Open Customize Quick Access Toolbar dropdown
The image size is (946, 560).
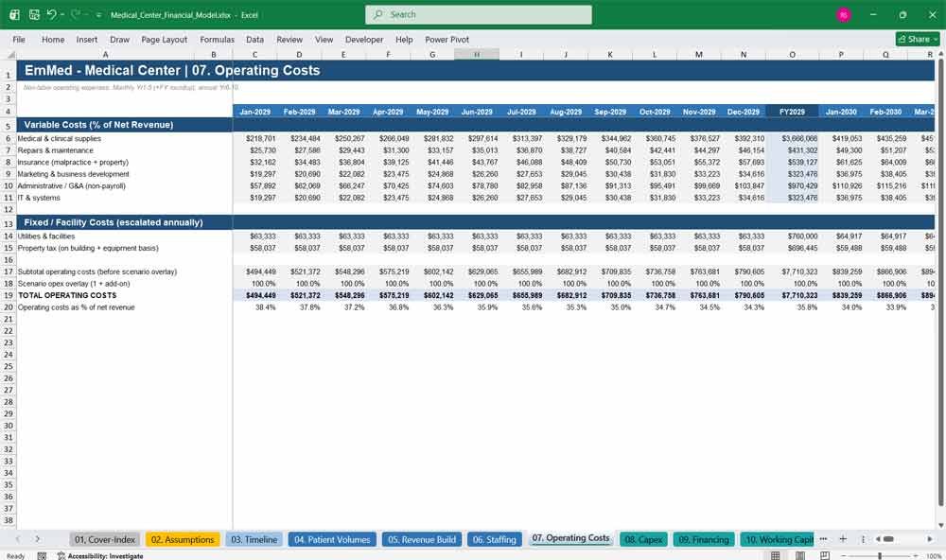[98, 15]
